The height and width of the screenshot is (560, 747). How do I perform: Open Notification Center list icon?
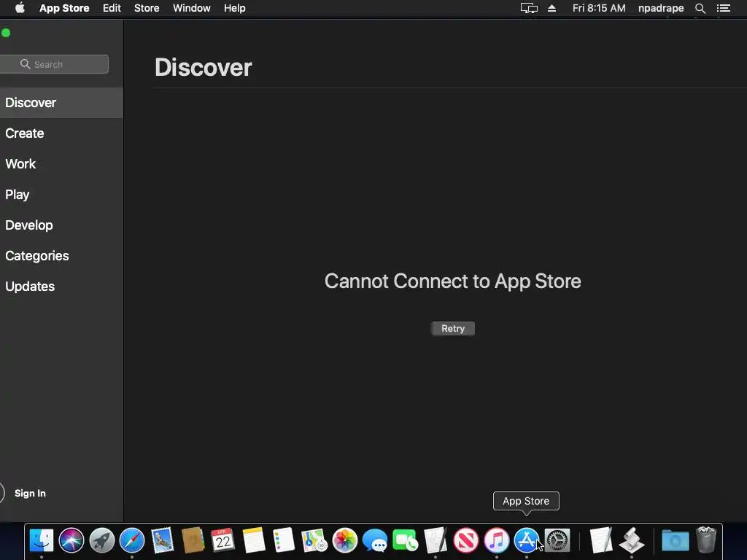(724, 8)
